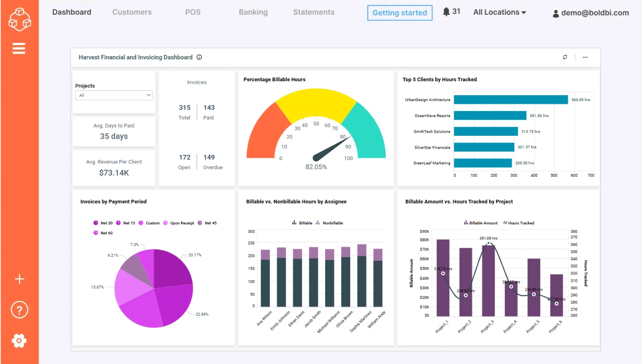Open the Projects filter dropdown
642x364 pixels.
pos(114,95)
